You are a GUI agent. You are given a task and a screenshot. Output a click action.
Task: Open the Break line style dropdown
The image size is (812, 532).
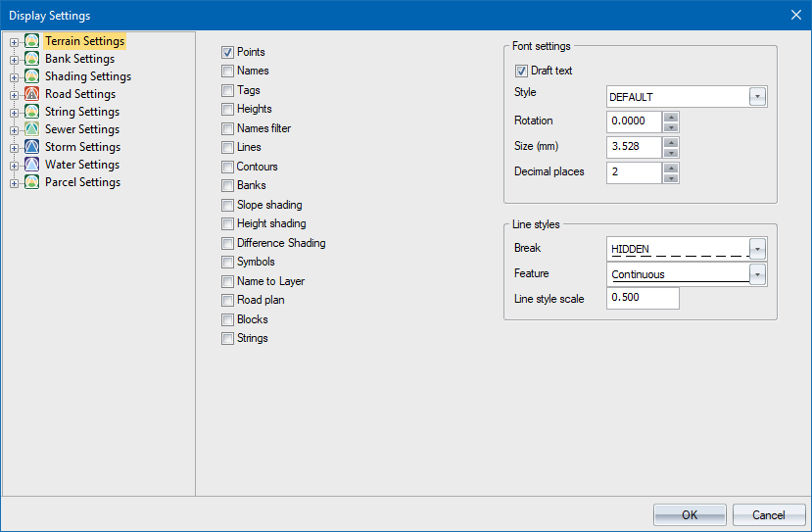(757, 249)
